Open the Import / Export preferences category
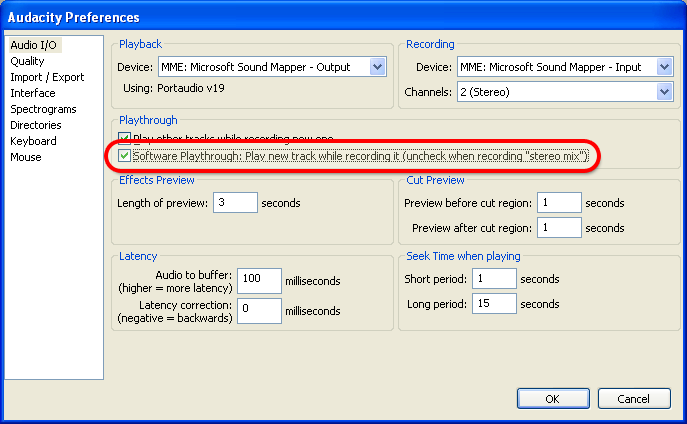The image size is (687, 424). tap(47, 77)
